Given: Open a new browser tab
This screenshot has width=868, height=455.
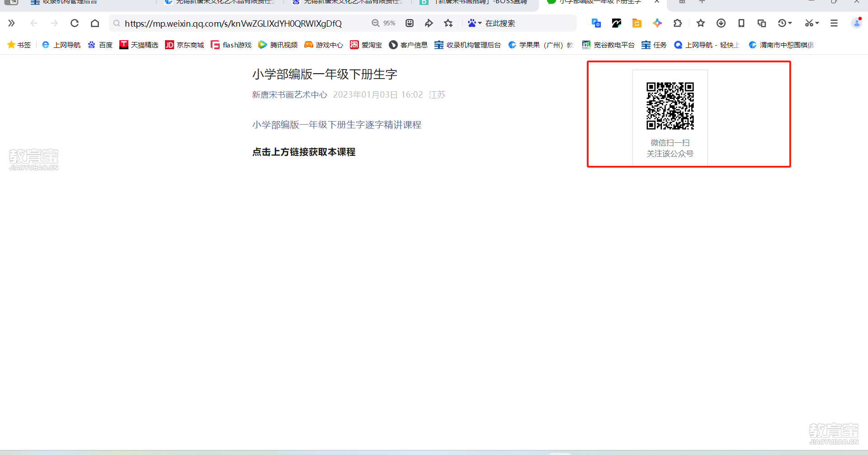Looking at the screenshot, I should (702, 2).
